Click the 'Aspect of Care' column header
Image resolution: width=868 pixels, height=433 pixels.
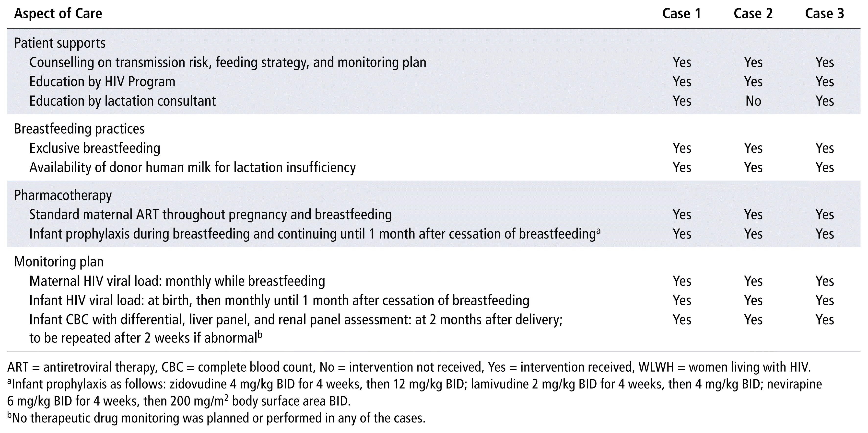click(x=58, y=14)
